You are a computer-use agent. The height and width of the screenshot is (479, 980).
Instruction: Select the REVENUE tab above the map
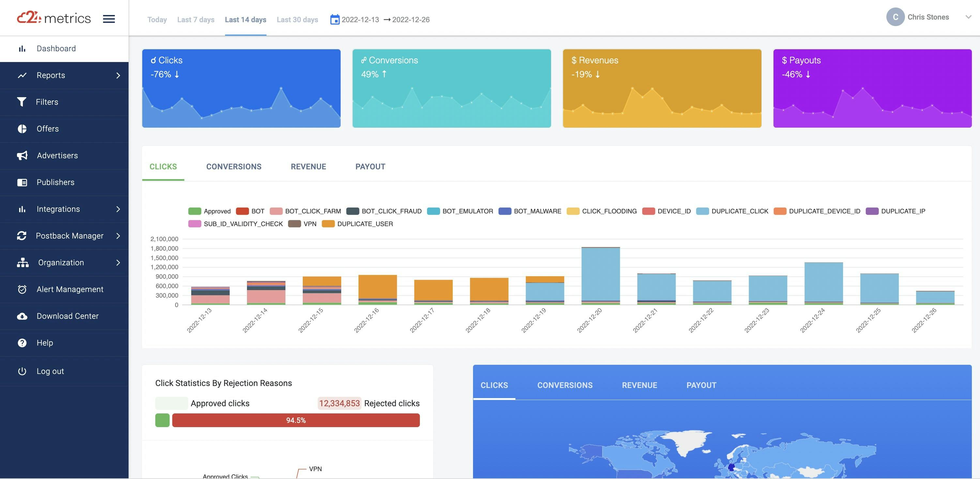(x=639, y=385)
